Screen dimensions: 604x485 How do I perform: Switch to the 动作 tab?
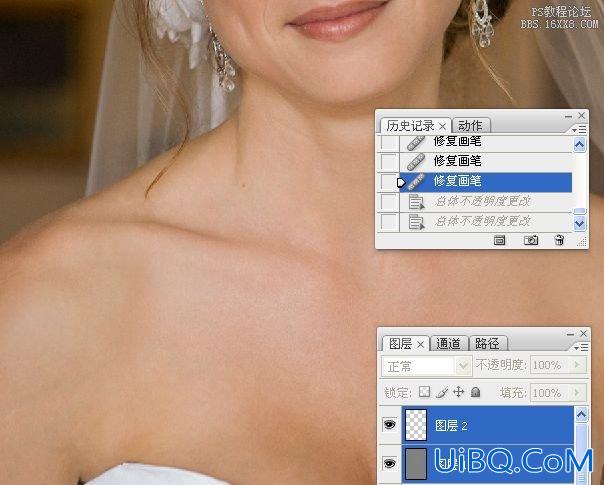(x=470, y=126)
